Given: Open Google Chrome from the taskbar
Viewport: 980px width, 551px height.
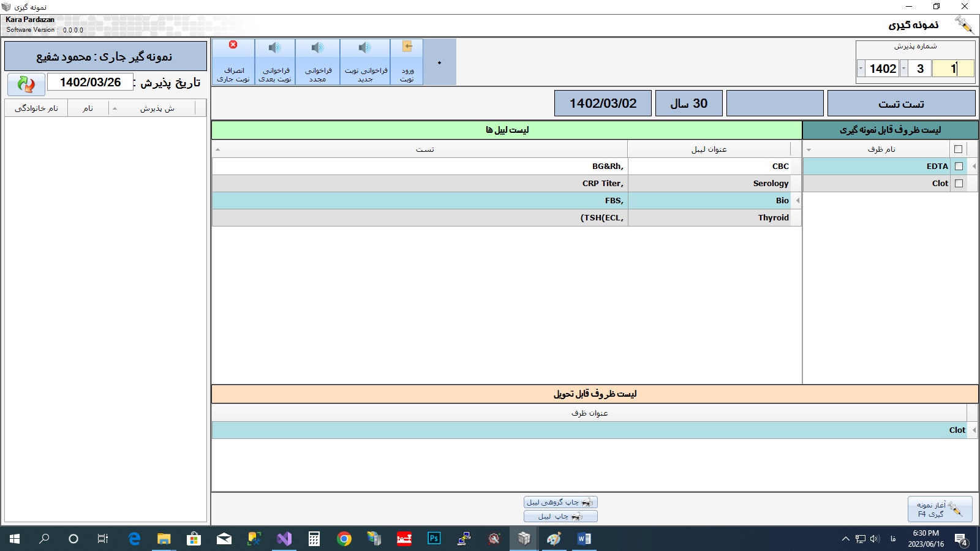Looking at the screenshot, I should coord(344,539).
